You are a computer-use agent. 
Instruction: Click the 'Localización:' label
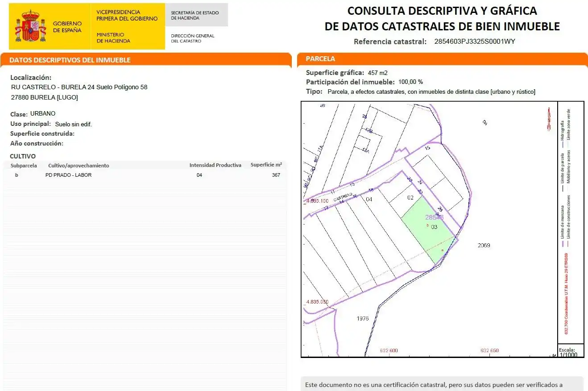[x=31, y=78]
